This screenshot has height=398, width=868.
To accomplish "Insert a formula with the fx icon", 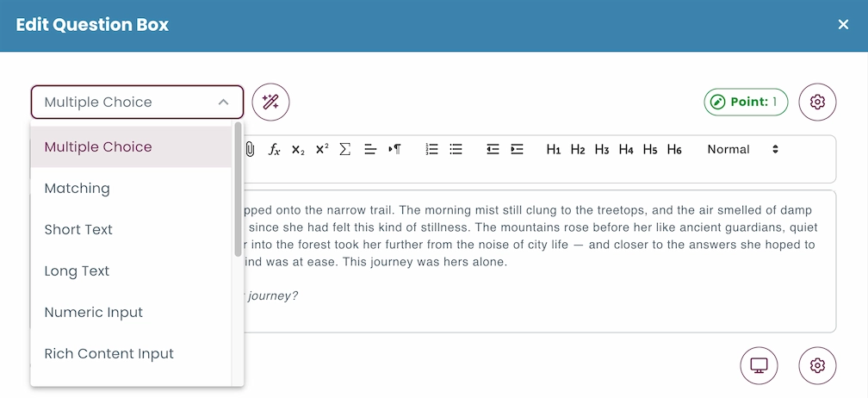I will pos(274,149).
